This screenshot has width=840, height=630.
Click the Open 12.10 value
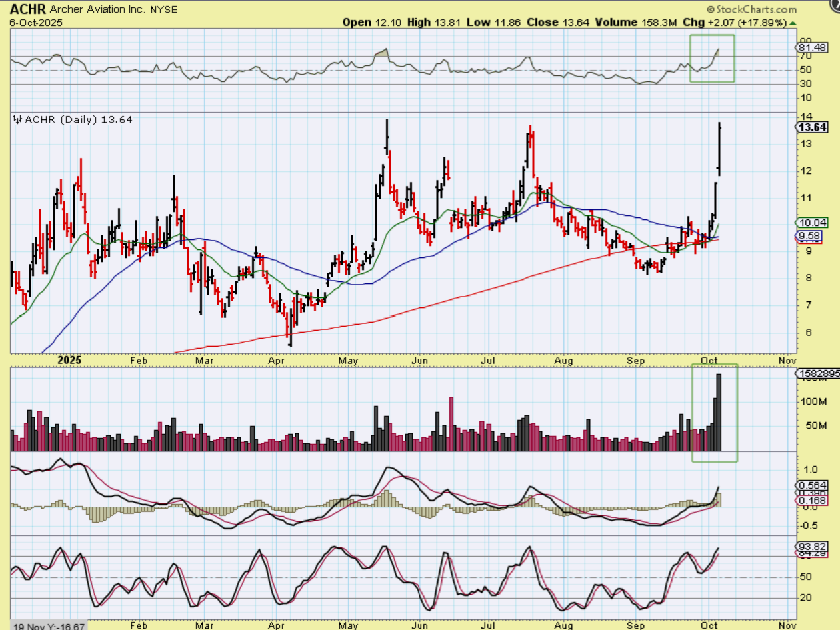click(x=373, y=22)
